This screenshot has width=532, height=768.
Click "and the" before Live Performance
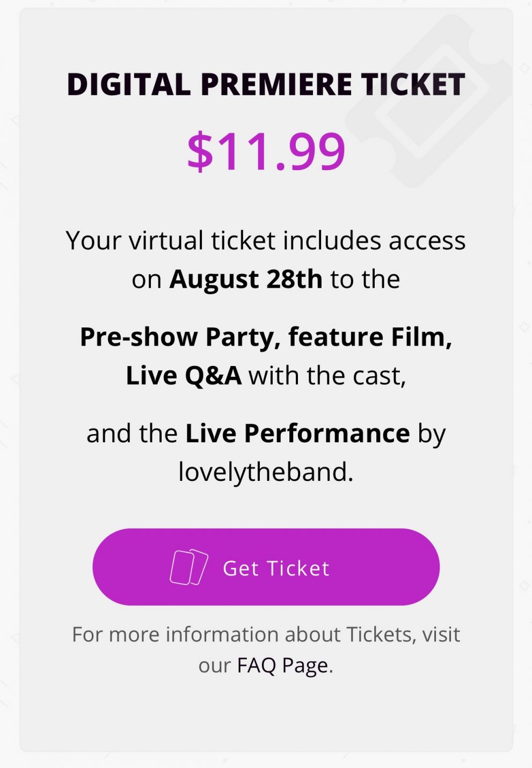pyautogui.click(x=132, y=434)
